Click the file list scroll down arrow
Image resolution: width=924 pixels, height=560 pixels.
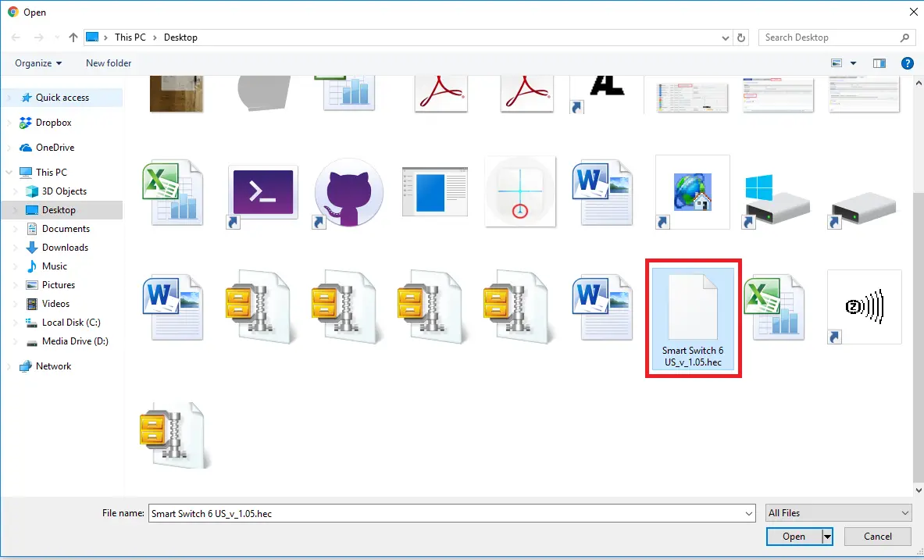(x=918, y=490)
